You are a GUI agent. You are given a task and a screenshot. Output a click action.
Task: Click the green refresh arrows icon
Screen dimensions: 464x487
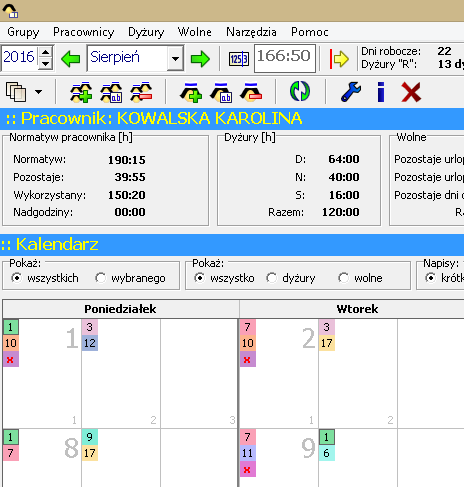(300, 92)
